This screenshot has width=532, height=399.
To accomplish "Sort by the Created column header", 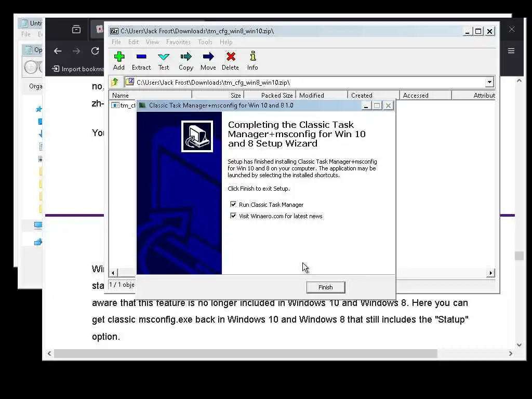I will (x=374, y=96).
